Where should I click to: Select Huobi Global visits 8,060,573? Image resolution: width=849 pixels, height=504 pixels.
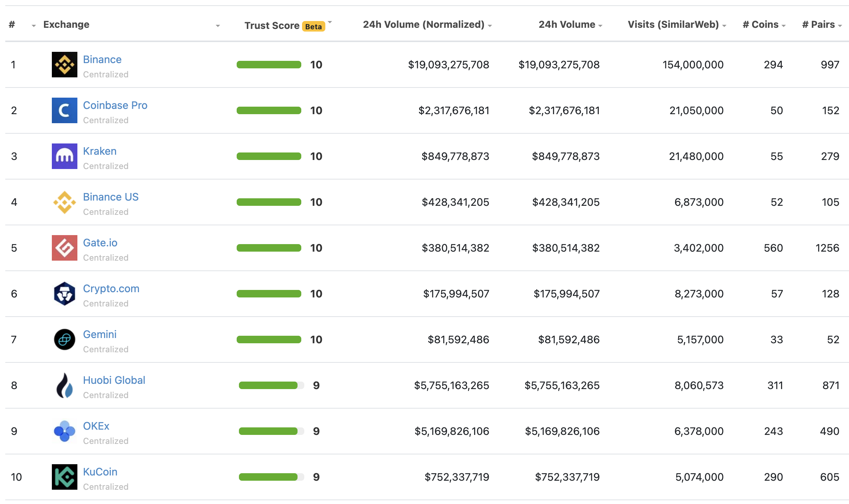699,385
